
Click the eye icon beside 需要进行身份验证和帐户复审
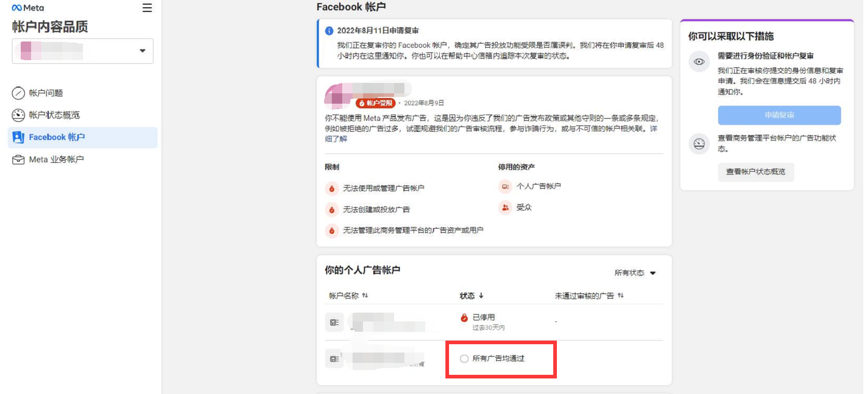pyautogui.click(x=699, y=62)
